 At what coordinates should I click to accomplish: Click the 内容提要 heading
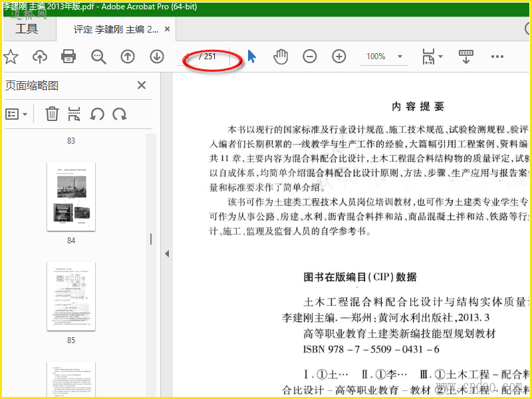418,106
